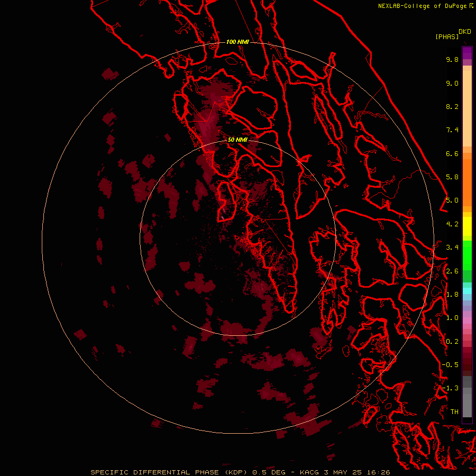Image resolution: width=476 pixels, height=476 pixels.
Task: Click the 50 NMI range ring label
Action: (x=237, y=140)
